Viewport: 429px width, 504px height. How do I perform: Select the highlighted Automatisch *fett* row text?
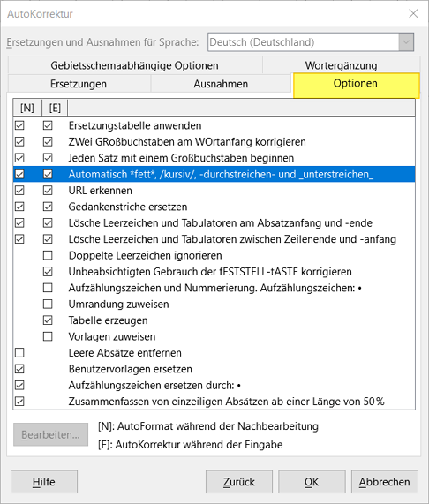[221, 174]
